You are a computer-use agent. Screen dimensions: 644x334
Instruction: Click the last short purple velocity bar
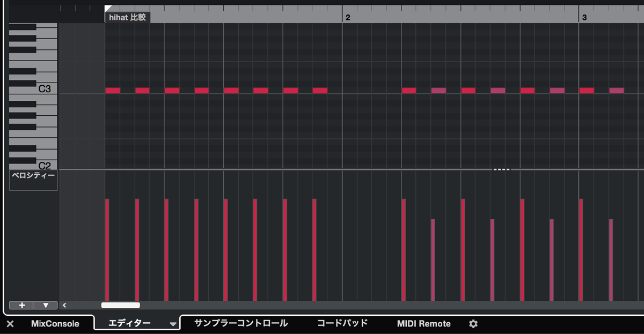click(x=611, y=260)
